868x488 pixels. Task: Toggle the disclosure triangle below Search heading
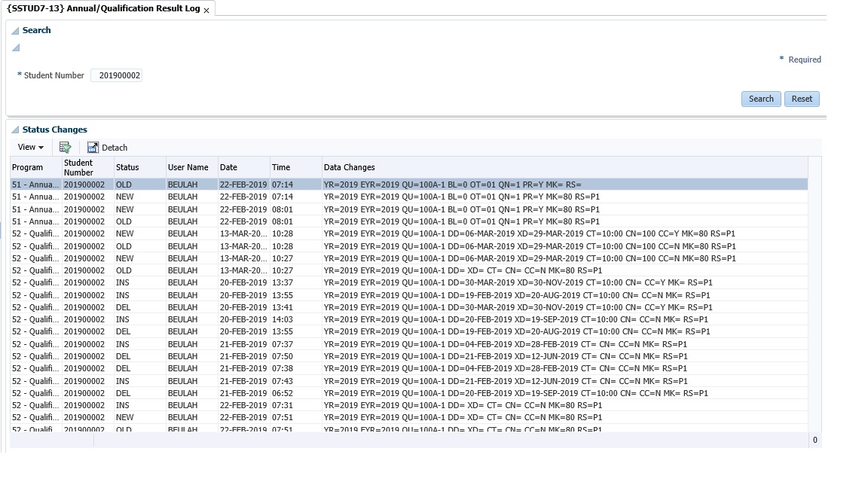pyautogui.click(x=16, y=48)
